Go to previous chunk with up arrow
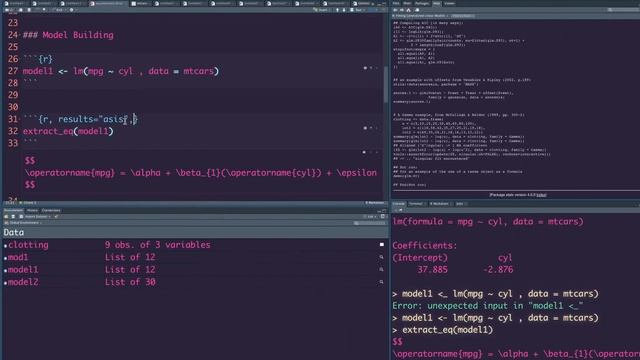640x360 pixels. click(337, 10)
